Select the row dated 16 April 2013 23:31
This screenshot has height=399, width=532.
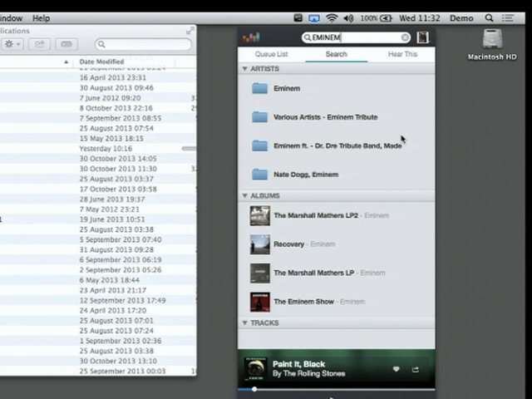98,77
